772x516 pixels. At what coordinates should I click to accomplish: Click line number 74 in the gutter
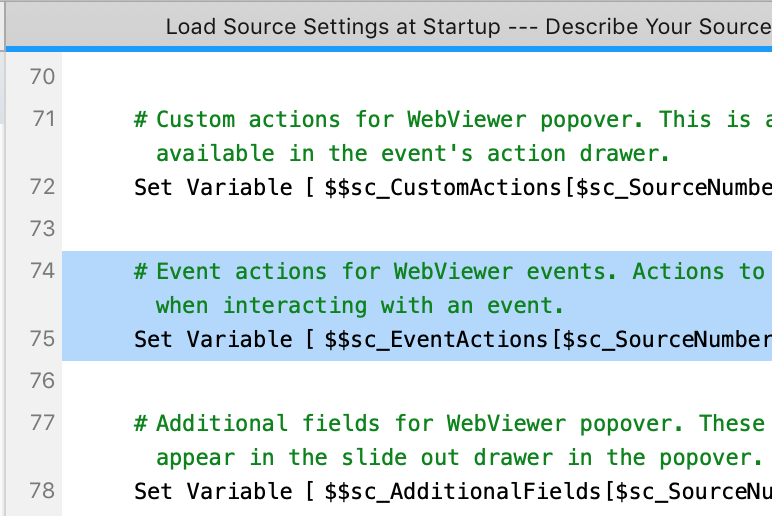click(x=42, y=271)
